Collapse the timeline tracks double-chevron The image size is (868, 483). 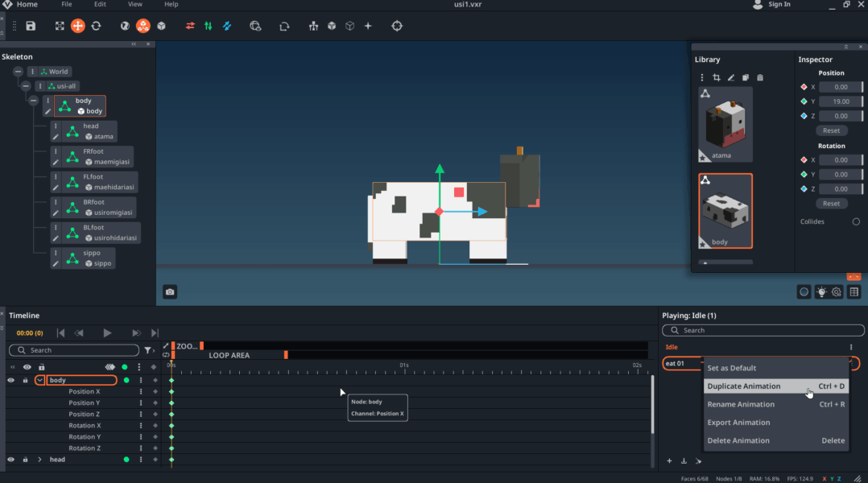tap(13, 367)
